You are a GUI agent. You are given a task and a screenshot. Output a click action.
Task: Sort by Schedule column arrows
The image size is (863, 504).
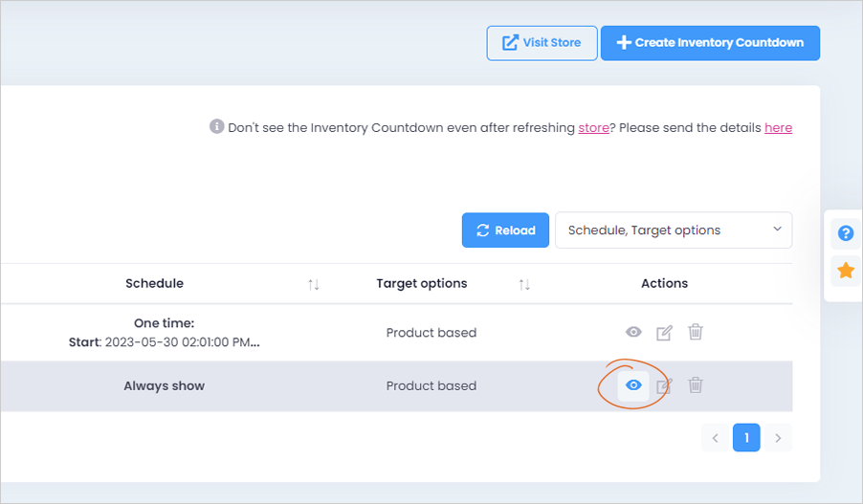point(314,284)
